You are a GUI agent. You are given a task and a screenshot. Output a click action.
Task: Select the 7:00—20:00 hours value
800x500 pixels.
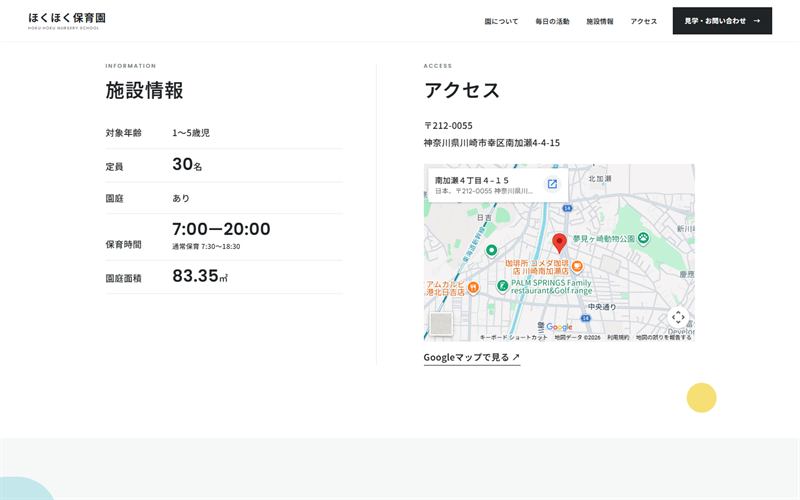coord(221,229)
